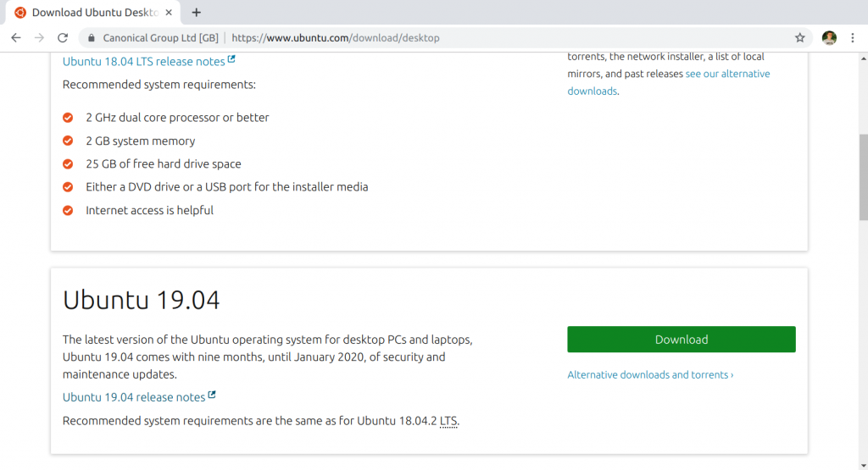Screen dimensions: 868x470
Task: Bookmark this page with the star icon
Action: (x=799, y=38)
